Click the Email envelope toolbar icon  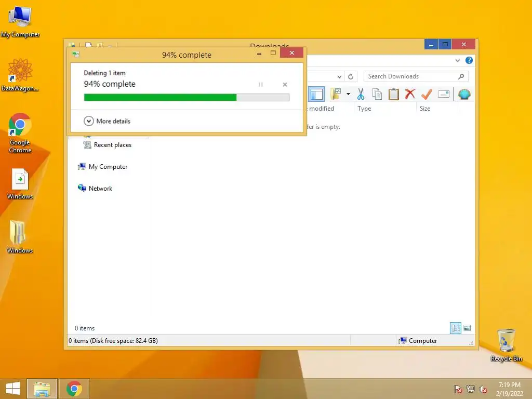point(444,95)
